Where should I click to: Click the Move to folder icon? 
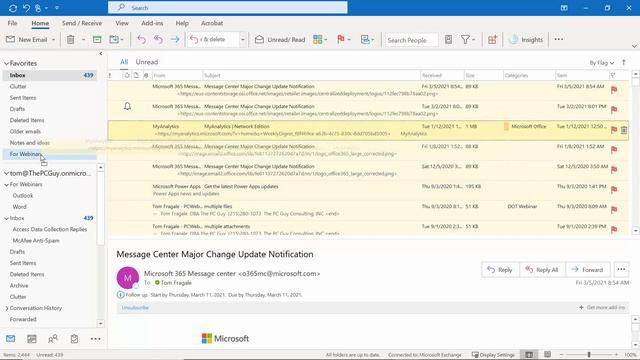coord(114,40)
